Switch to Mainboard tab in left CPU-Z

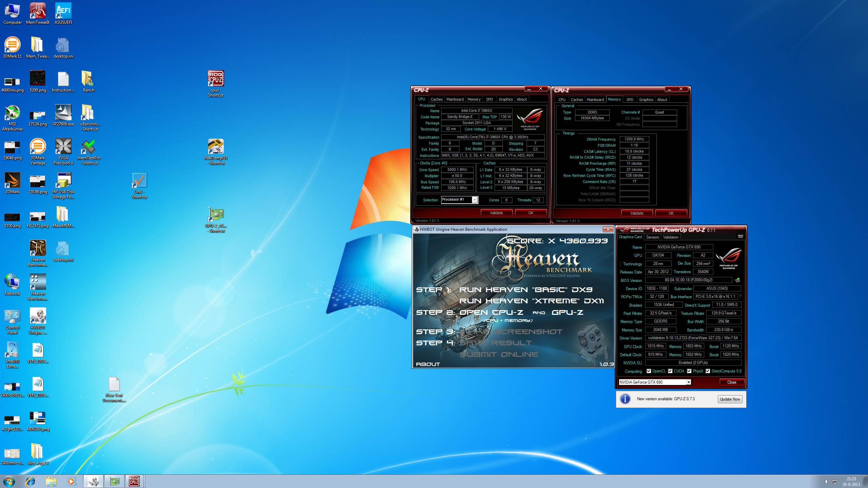tap(455, 99)
